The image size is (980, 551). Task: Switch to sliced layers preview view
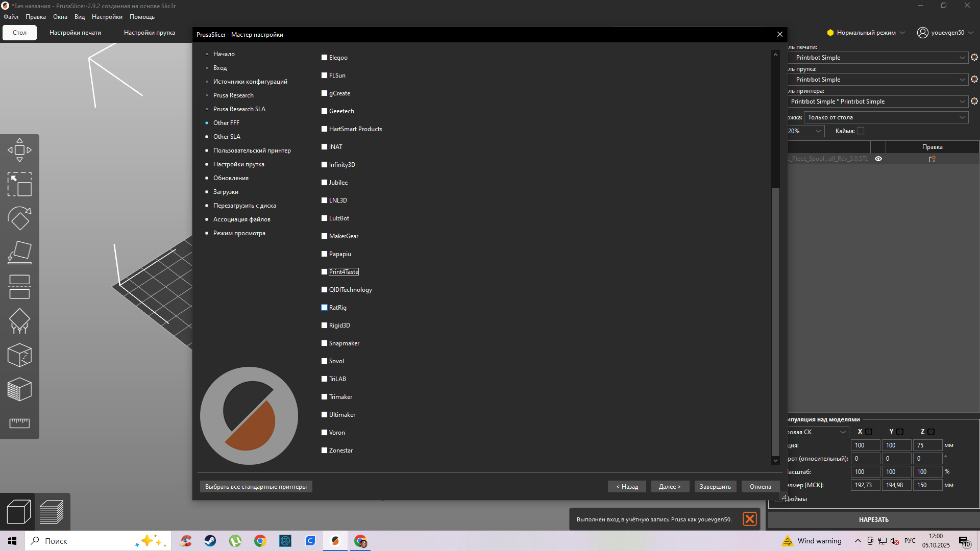(52, 512)
